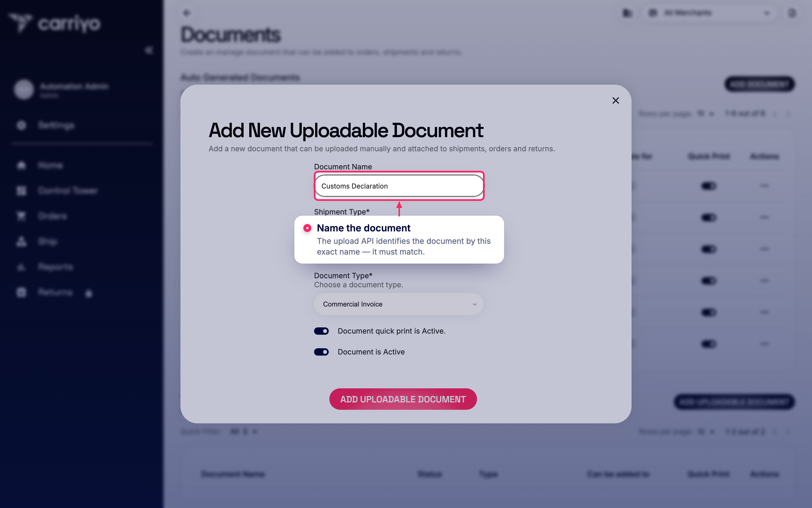Screen dimensions: 812x508
Task: Open the Commercial Invoice document type dropdown
Action: pos(399,304)
